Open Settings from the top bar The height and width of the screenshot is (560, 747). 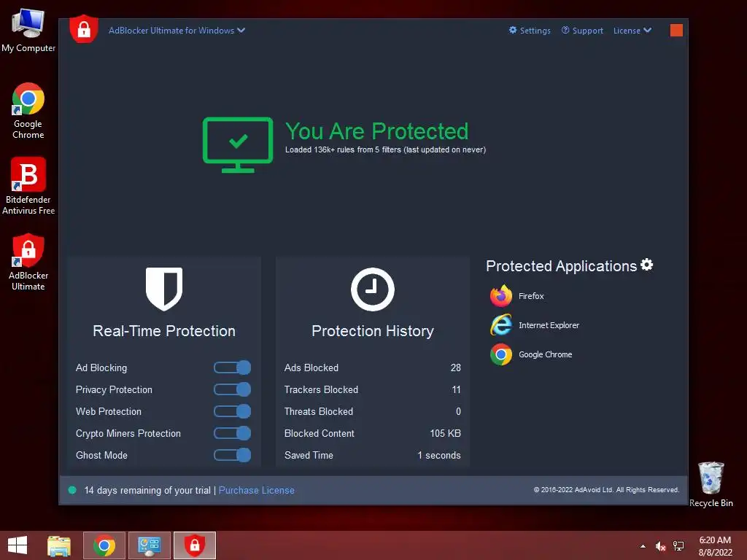(530, 31)
